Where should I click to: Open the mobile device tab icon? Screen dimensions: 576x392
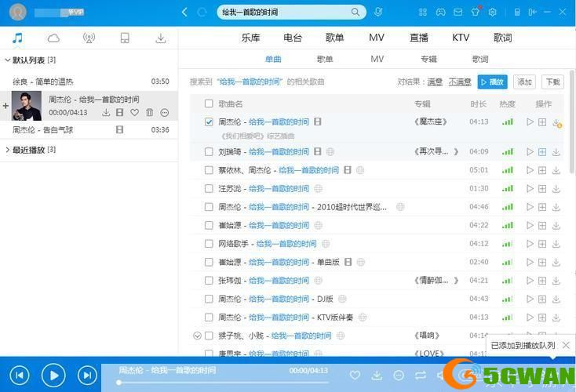point(125,38)
